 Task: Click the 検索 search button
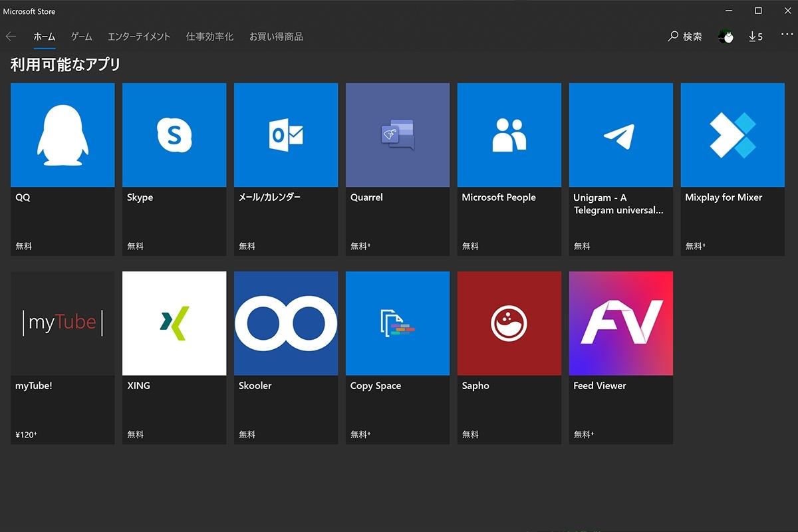tap(685, 37)
